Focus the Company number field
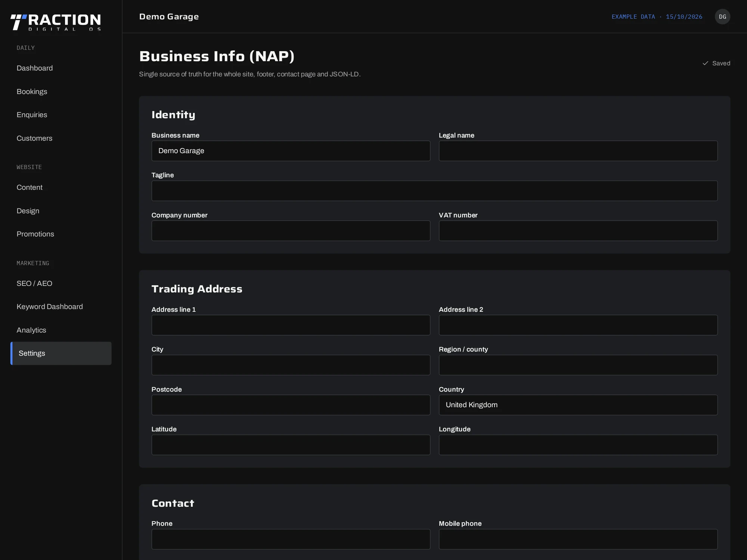This screenshot has width=747, height=560. click(291, 231)
